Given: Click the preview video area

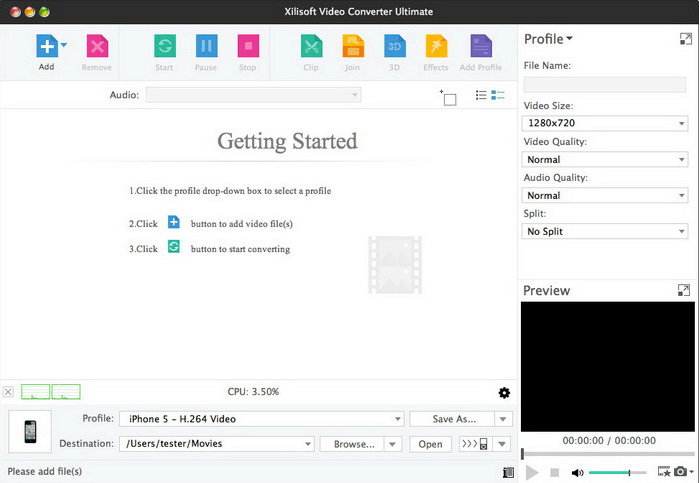Looking at the screenshot, I should [x=608, y=366].
